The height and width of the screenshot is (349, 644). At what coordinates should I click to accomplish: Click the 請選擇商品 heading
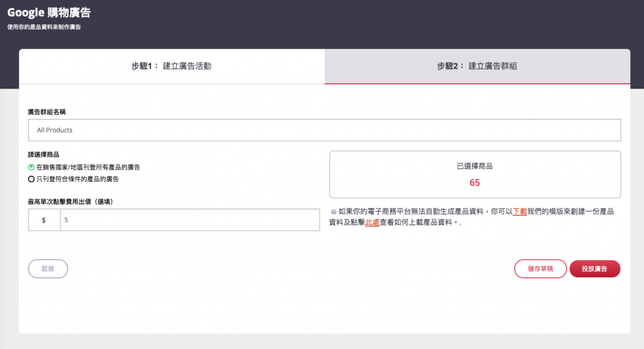(43, 155)
